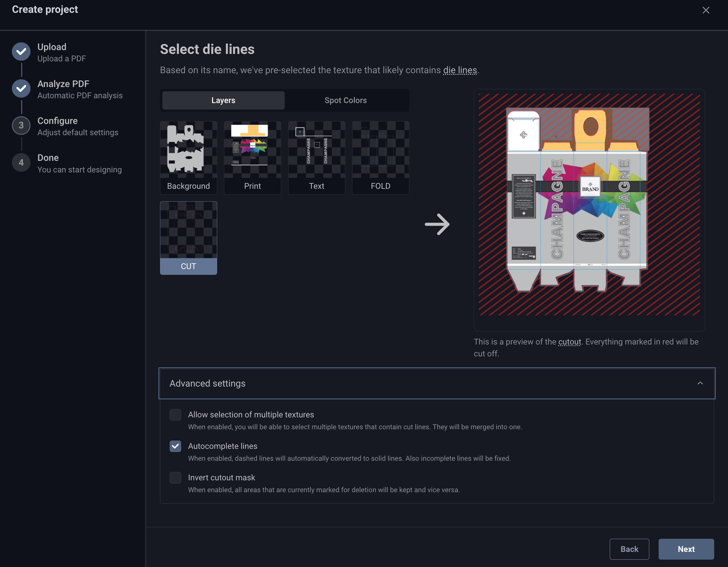Close the Create project dialog
The image size is (728, 567).
click(x=706, y=10)
